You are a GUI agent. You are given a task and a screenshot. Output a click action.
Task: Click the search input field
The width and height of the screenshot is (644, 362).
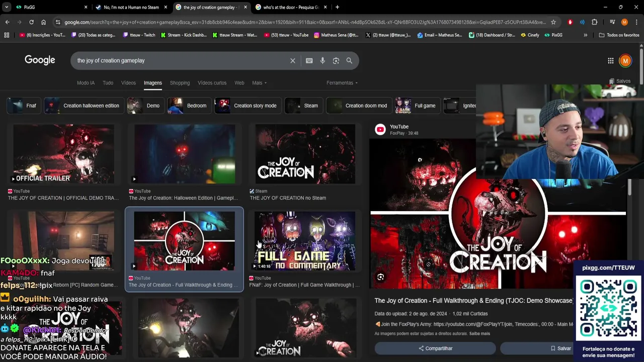181,61
